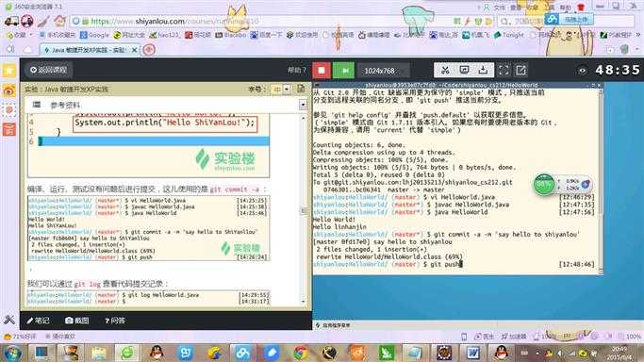Enter fullscreen mode for the lab desktop
This screenshot has width=644, height=362.
pos(504,70)
